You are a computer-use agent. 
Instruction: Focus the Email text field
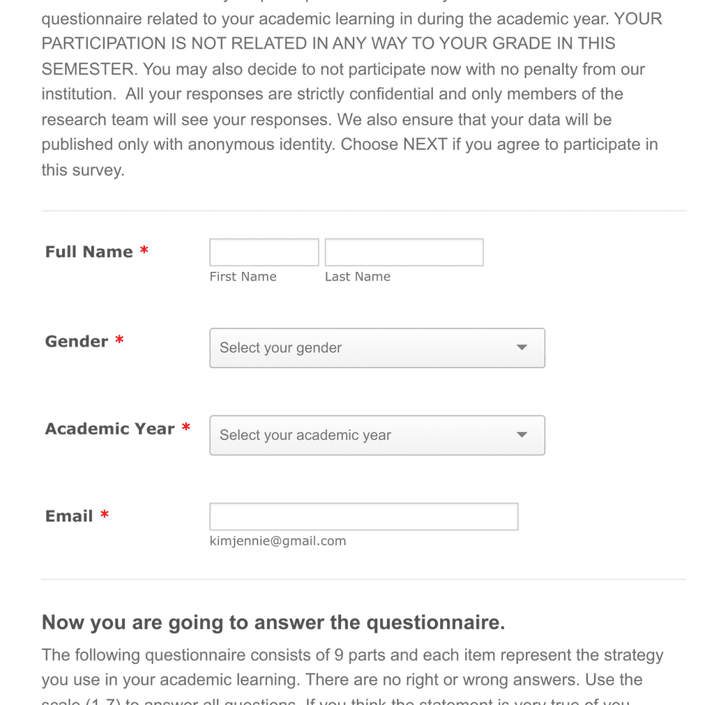363,517
